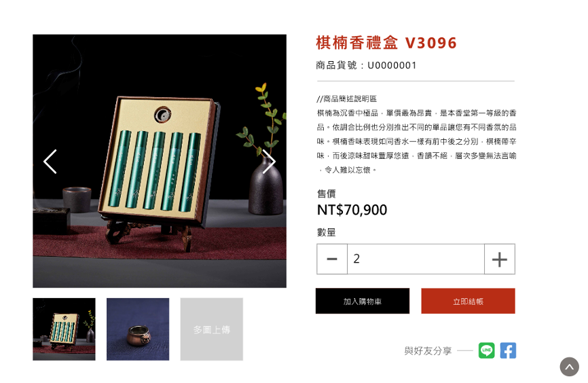The image size is (588, 383).
Task: Checkout now with 立即結帳 button
Action: [x=468, y=302]
